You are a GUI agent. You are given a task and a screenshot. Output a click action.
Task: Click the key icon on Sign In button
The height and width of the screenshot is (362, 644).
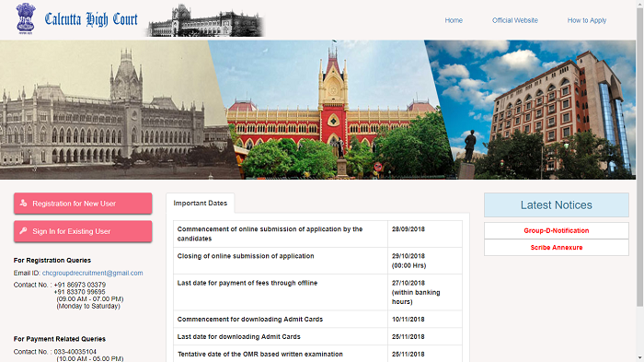(23, 231)
